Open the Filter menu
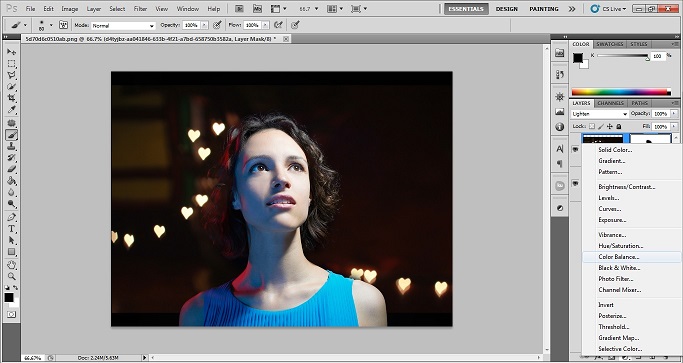The image size is (683, 363). (x=140, y=9)
